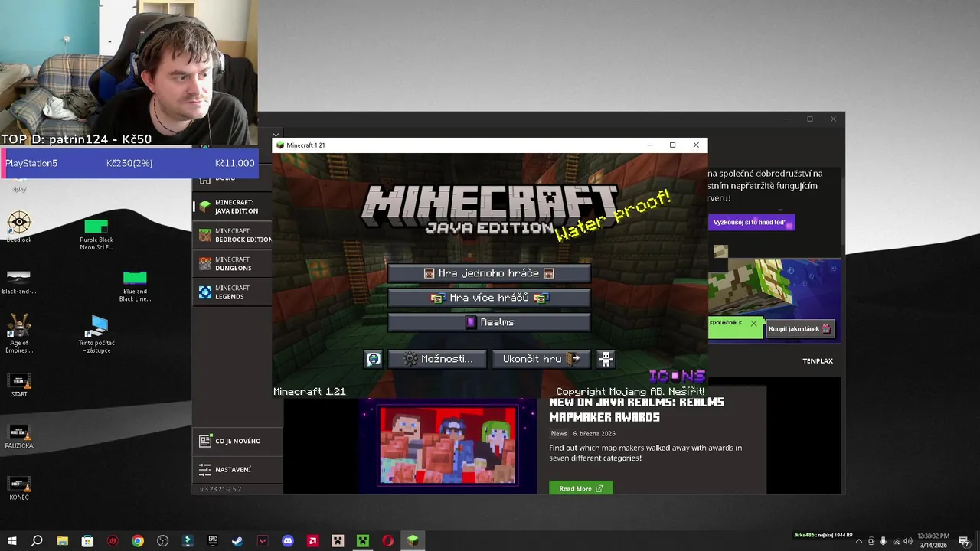Open multiplayer via Hra více hráčů
980x551 pixels.
(x=489, y=298)
